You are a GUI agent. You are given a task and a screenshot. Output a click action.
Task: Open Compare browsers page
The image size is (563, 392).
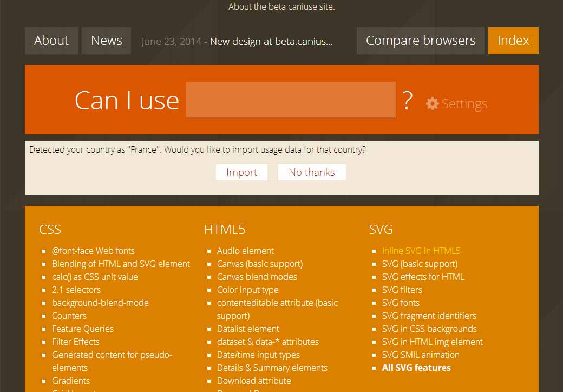tap(421, 41)
